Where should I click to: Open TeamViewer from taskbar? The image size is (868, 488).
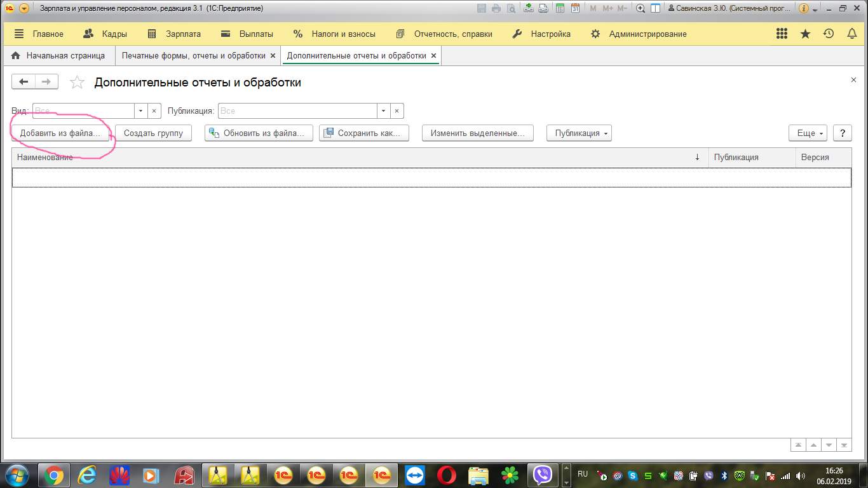414,475
